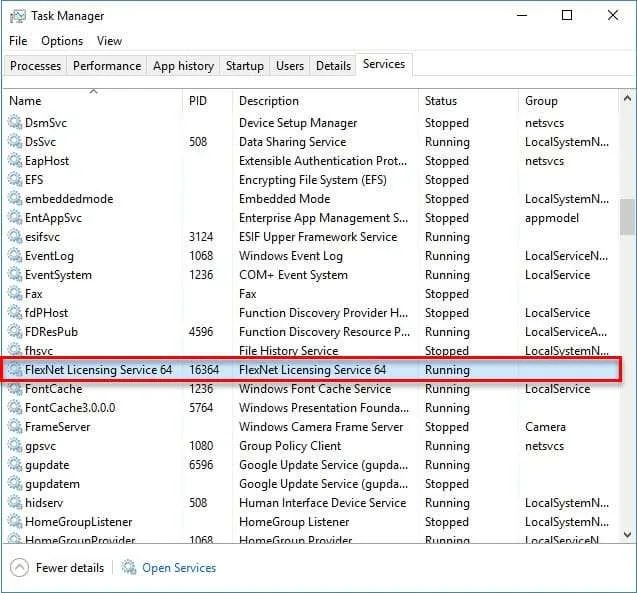The image size is (637, 593).
Task: Open the Options menu
Action: pos(62,41)
